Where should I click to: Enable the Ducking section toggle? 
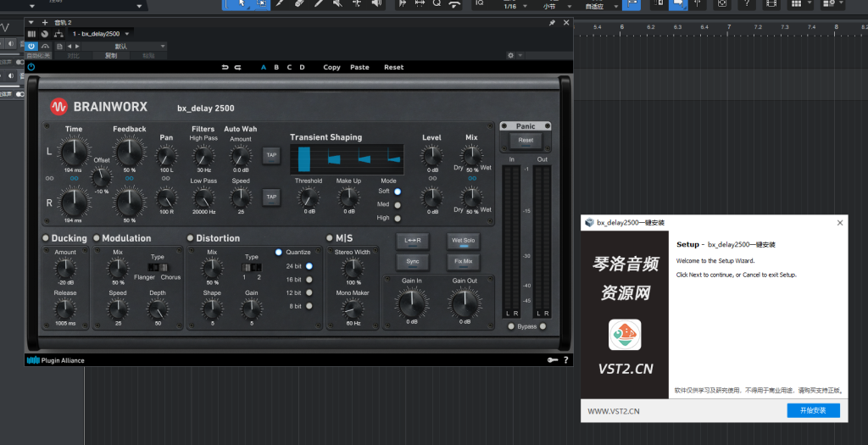[46, 238]
